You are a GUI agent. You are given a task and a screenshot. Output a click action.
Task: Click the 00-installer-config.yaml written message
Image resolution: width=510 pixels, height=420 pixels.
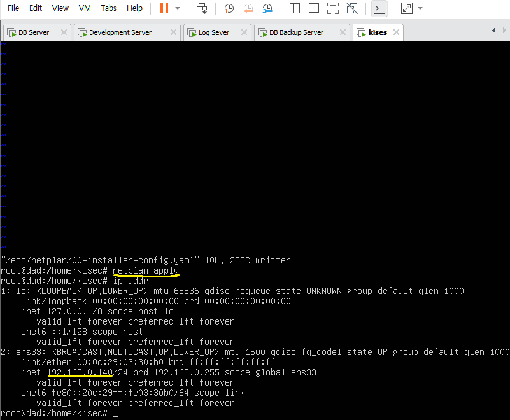[x=146, y=260]
